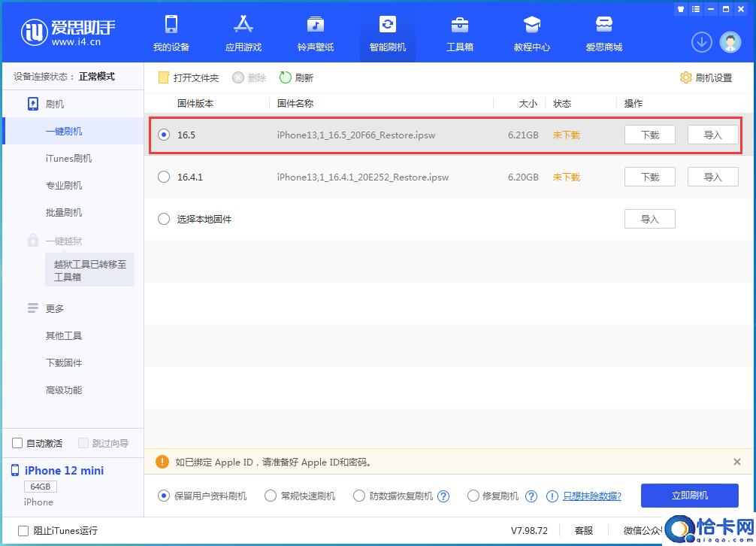Viewport: 756px width, 546px height.
Task: Open the i4 Store (爱思商城) icon
Action: click(x=603, y=23)
